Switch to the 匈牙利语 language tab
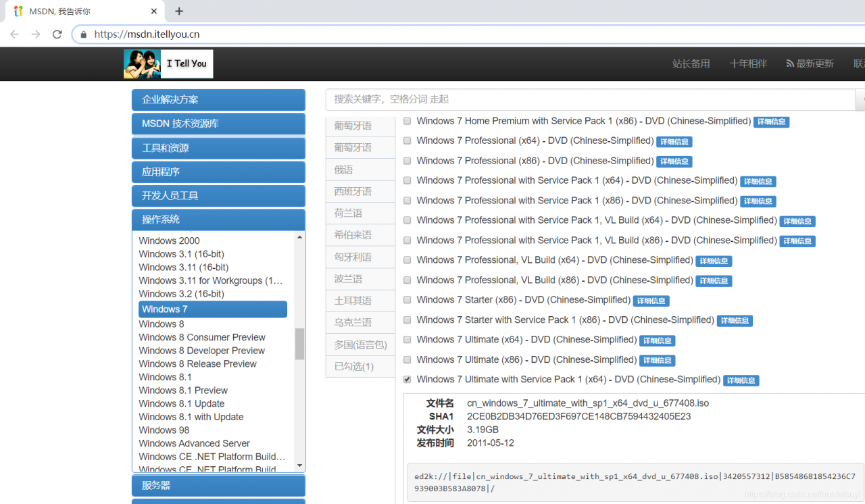This screenshot has width=865, height=504. (360, 257)
